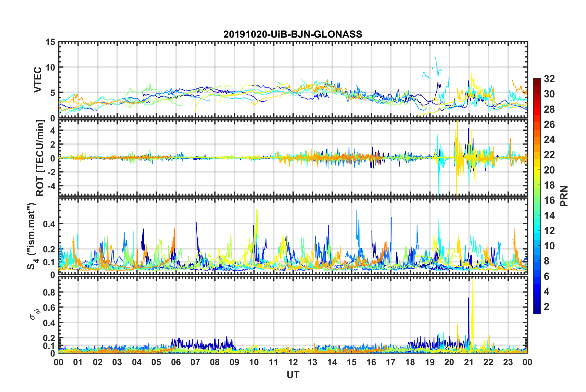
Task: Click S4 y-axis tick 0.4
Action: (x=49, y=224)
